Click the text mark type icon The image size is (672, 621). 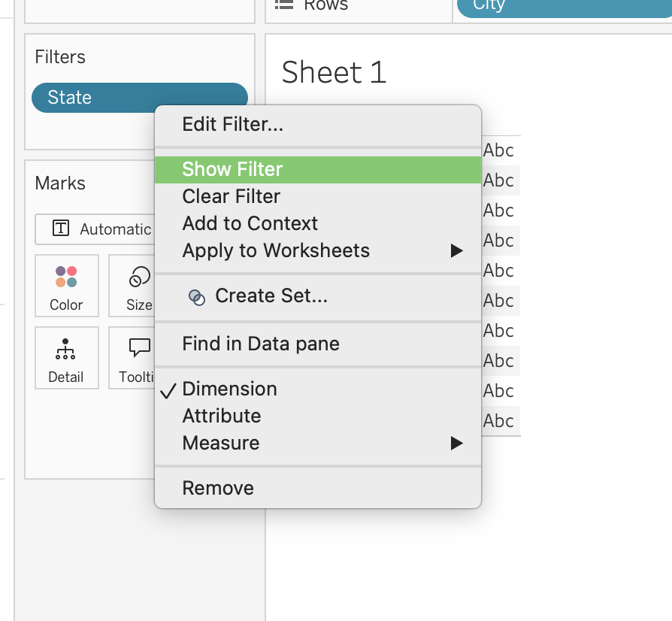tap(61, 229)
